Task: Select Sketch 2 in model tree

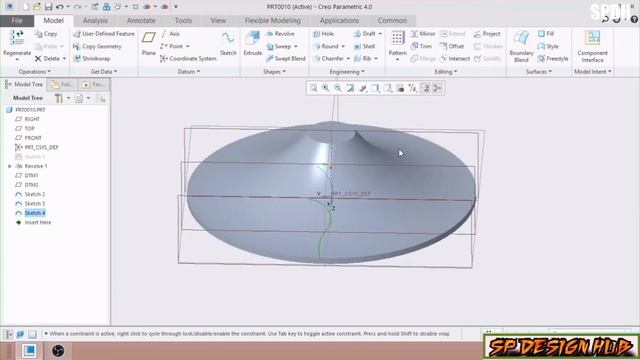Action: pyautogui.click(x=35, y=194)
